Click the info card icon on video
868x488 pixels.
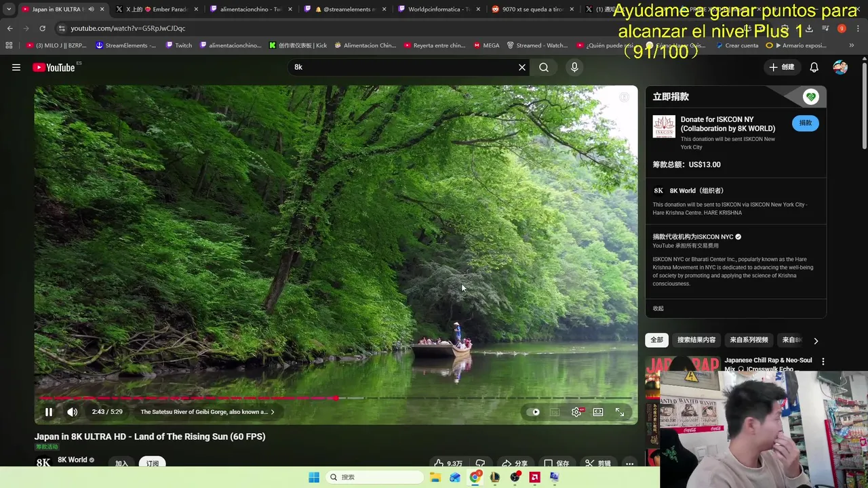(x=624, y=98)
